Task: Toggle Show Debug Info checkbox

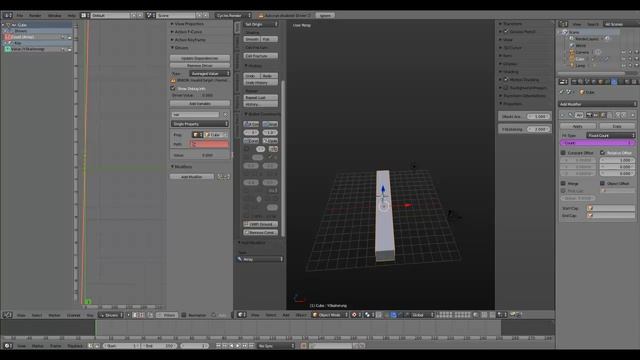Action: pyautogui.click(x=173, y=88)
